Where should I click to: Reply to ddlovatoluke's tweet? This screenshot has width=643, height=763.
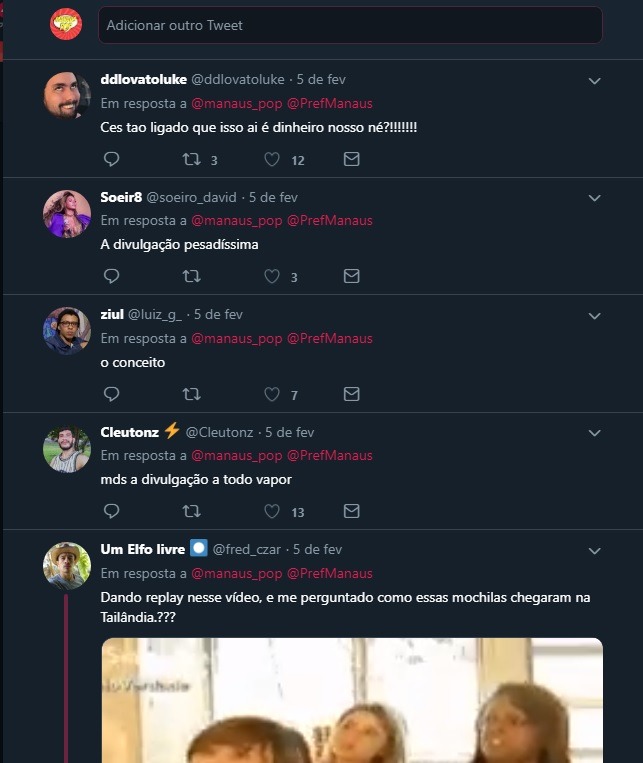click(x=112, y=159)
